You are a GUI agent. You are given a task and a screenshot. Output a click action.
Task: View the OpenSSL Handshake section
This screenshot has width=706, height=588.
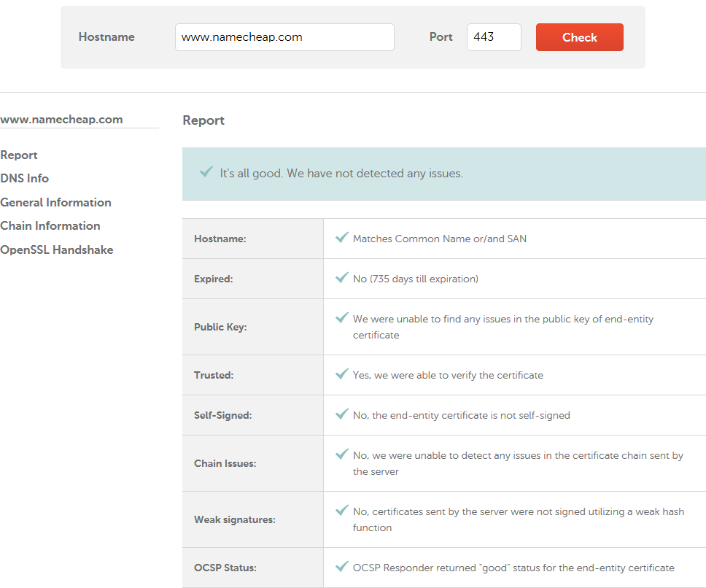57,250
